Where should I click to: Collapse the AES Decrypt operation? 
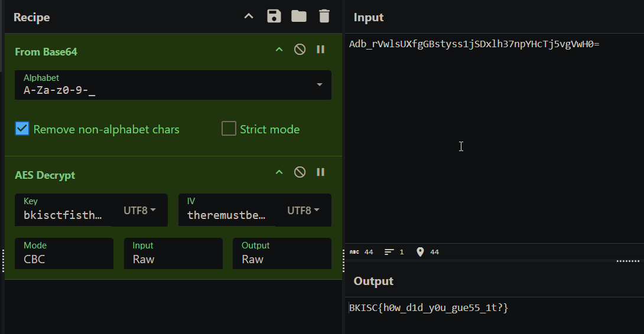279,172
